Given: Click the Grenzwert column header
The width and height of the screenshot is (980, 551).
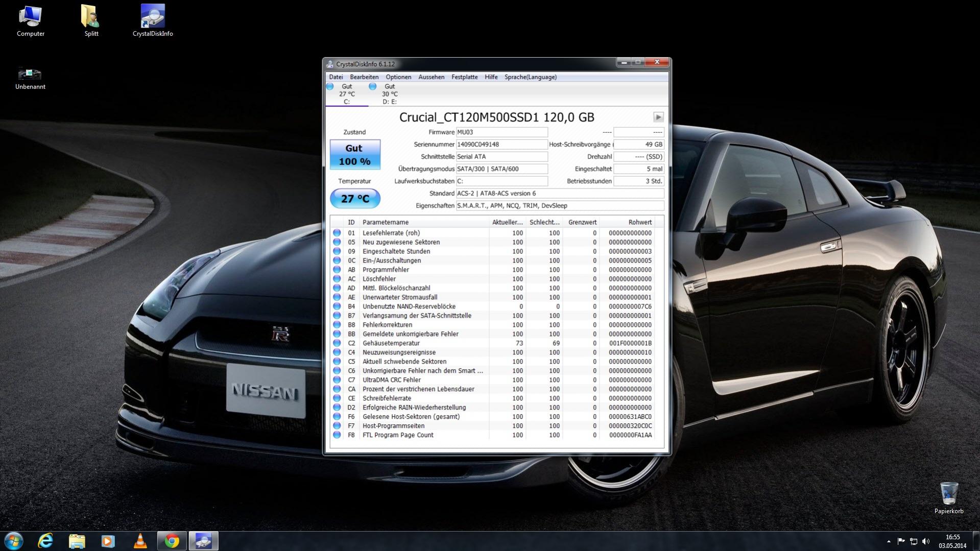Looking at the screenshot, I should [581, 222].
